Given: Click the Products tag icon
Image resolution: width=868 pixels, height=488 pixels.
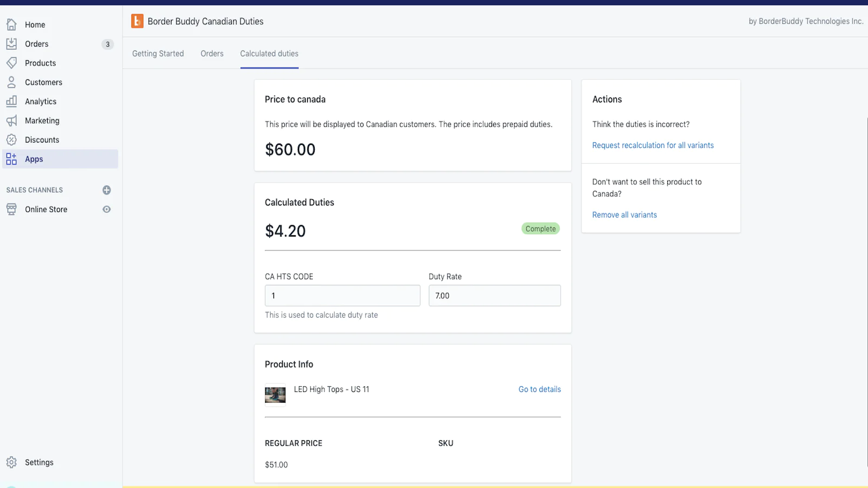Looking at the screenshot, I should click(x=11, y=63).
